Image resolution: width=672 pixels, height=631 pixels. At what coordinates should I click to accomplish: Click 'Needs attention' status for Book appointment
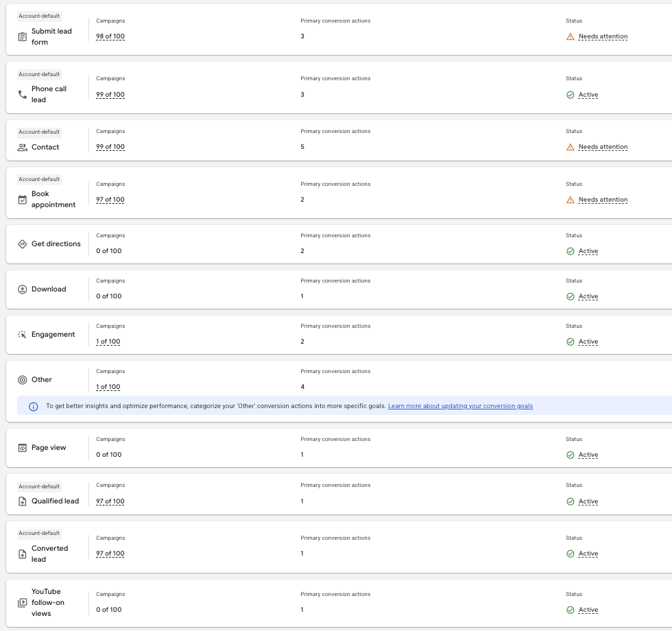click(603, 200)
